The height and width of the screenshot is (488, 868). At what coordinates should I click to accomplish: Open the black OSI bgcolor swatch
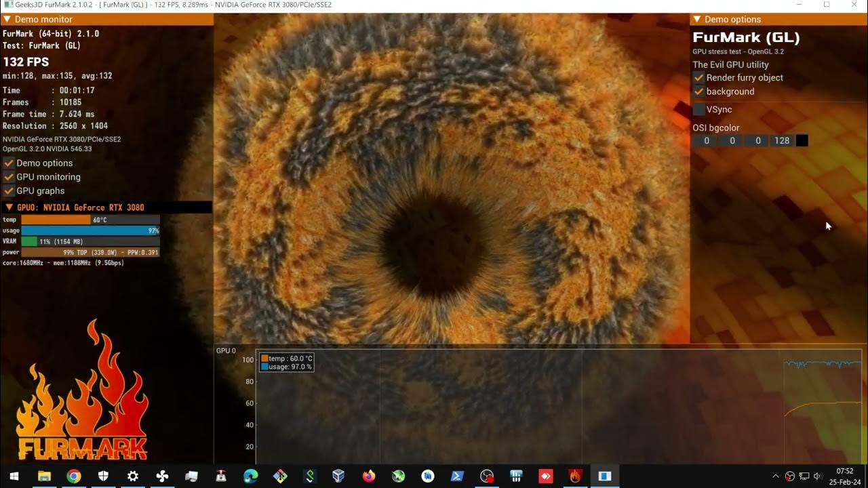802,140
